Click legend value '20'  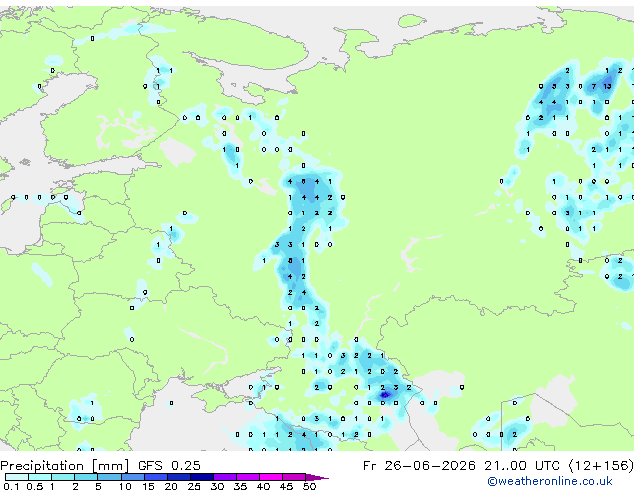pos(171,486)
